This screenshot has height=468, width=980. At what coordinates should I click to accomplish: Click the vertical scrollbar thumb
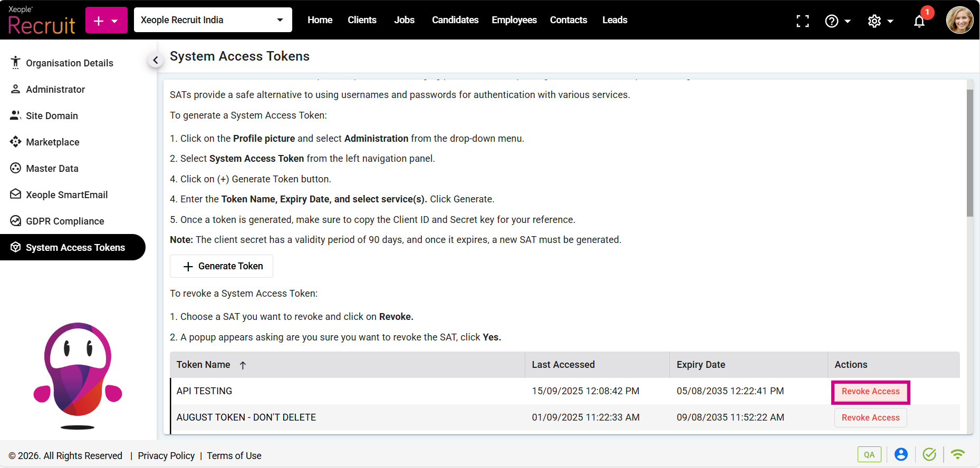click(969, 153)
